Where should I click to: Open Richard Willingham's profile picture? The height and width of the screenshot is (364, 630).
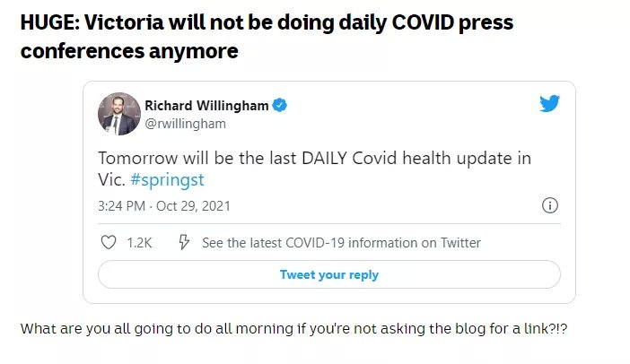(119, 114)
